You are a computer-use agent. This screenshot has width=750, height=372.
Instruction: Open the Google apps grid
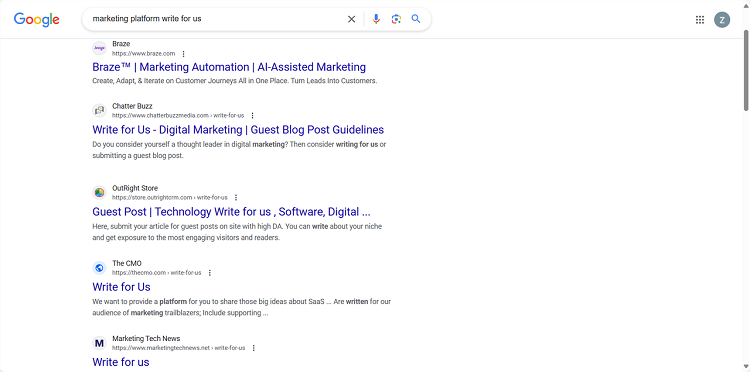click(x=700, y=20)
